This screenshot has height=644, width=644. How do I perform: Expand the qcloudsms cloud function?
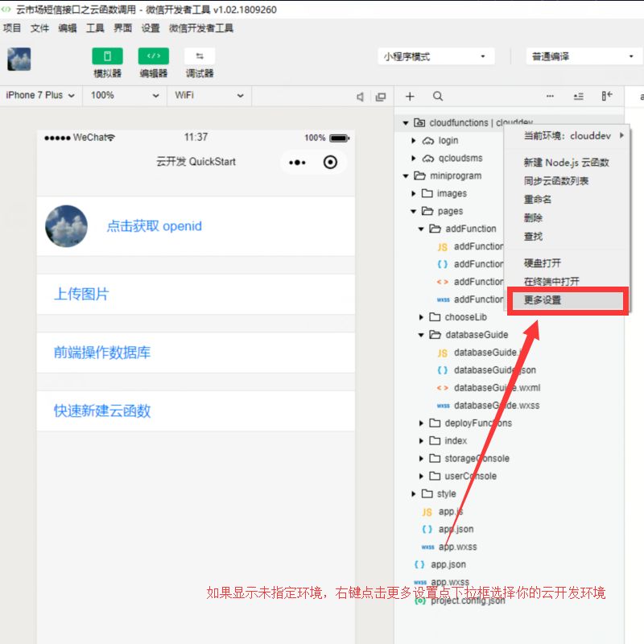[414, 158]
